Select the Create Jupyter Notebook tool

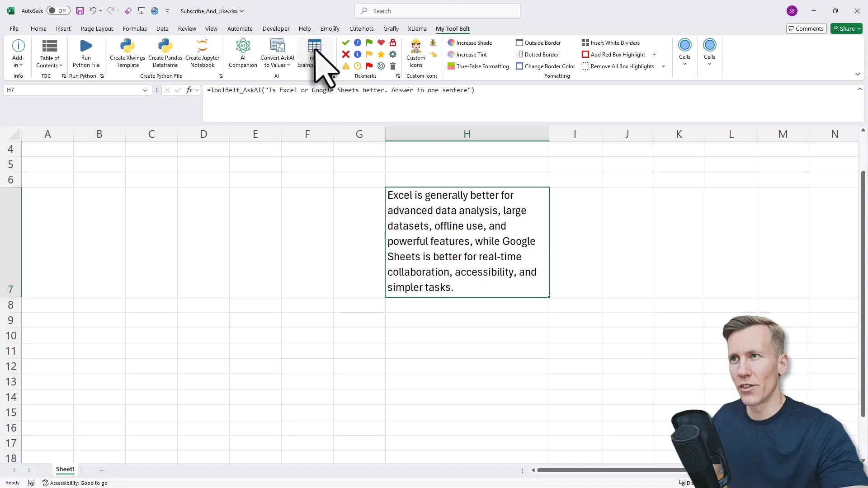pyautogui.click(x=202, y=52)
